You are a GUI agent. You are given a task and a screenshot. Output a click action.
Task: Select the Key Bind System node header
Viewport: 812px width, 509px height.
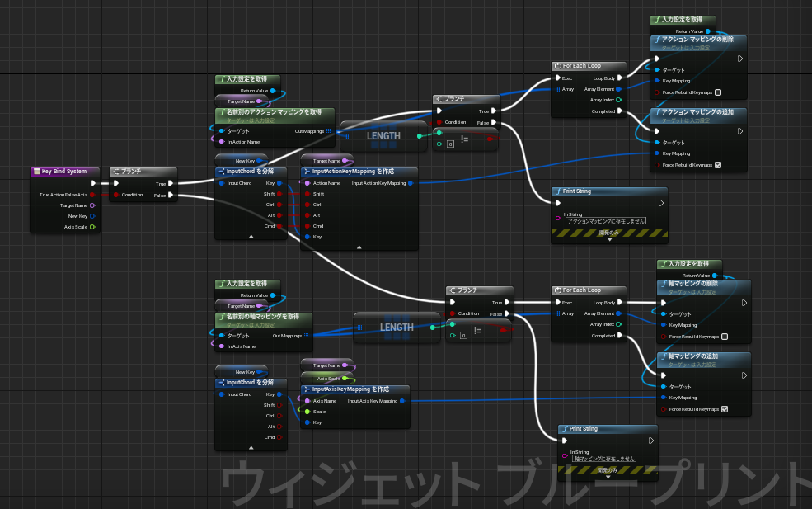click(x=65, y=172)
